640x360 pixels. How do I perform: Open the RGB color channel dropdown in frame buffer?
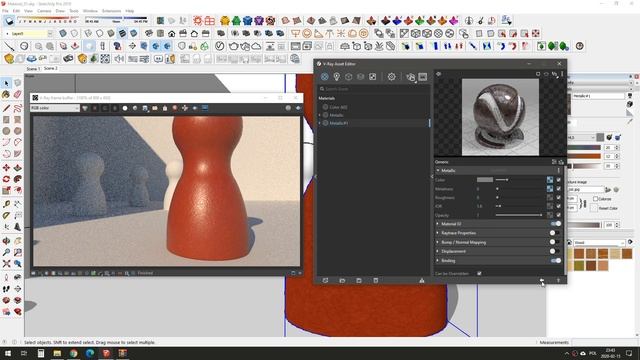point(55,108)
